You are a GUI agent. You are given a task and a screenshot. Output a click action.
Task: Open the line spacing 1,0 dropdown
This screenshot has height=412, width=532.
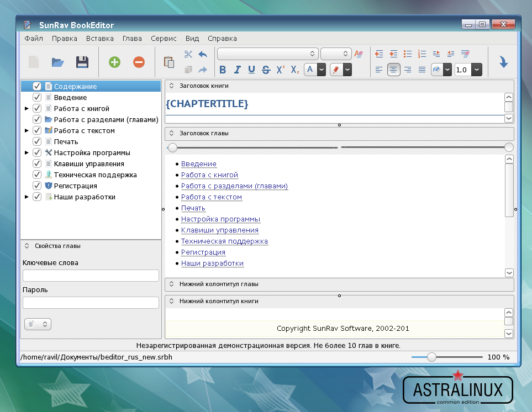tap(476, 70)
